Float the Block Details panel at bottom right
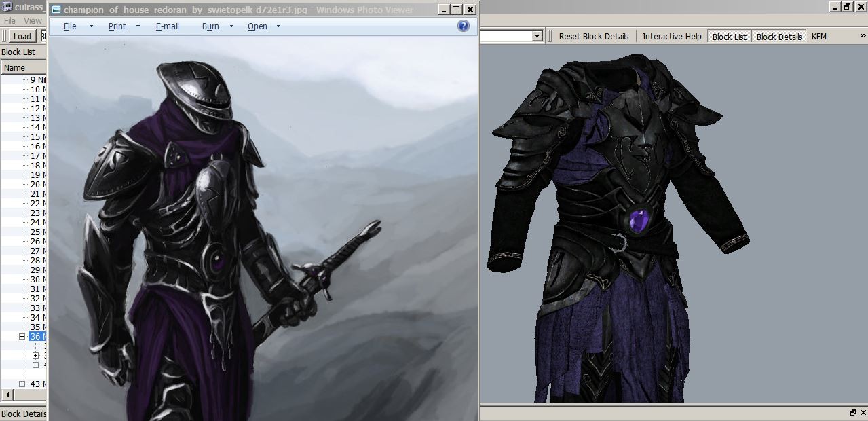The image size is (868, 421). [x=853, y=413]
